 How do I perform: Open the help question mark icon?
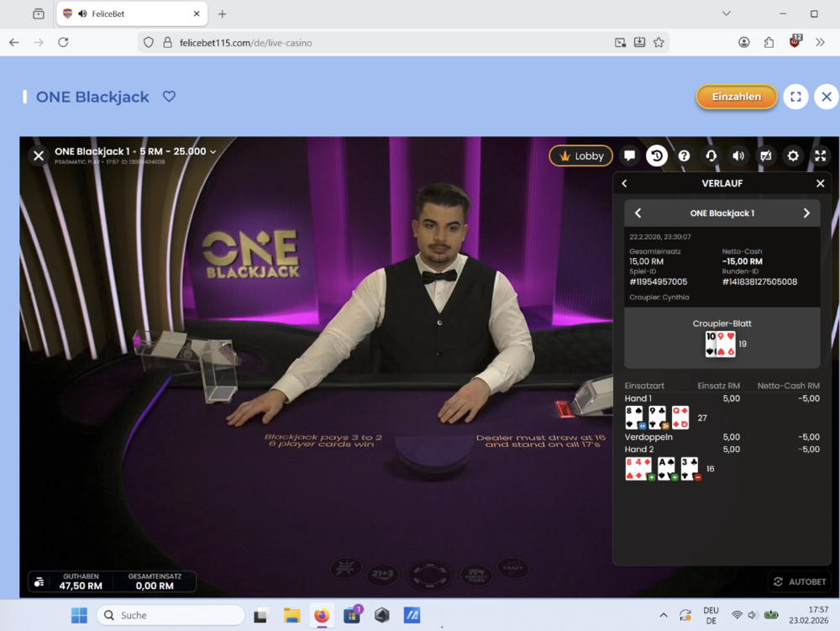click(684, 155)
